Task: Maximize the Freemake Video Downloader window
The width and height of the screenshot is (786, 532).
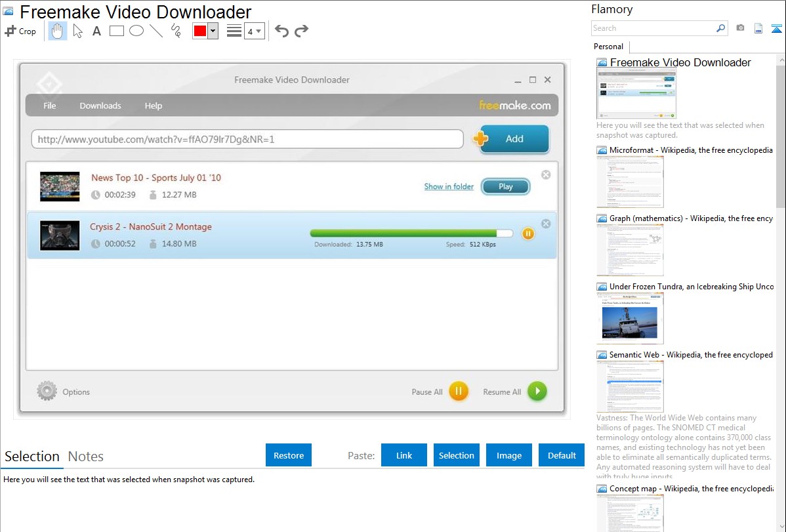Action: tap(533, 80)
